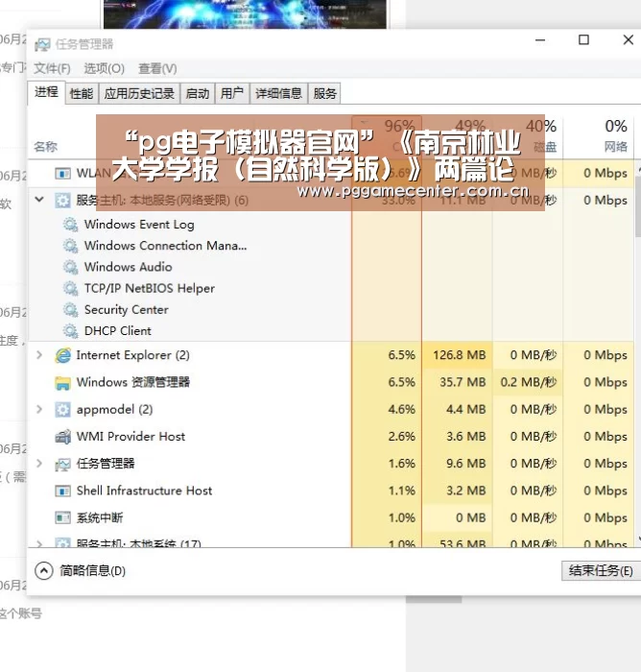Switch to the 详细信息 tab
The image size is (641, 672).
point(279,93)
